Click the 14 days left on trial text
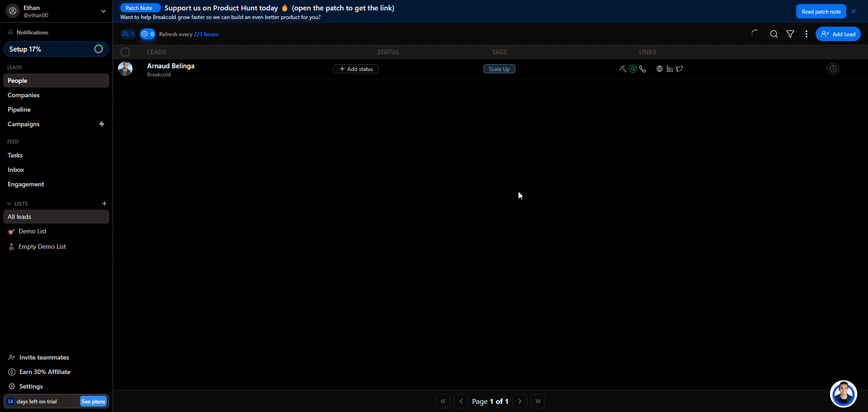 point(32,401)
